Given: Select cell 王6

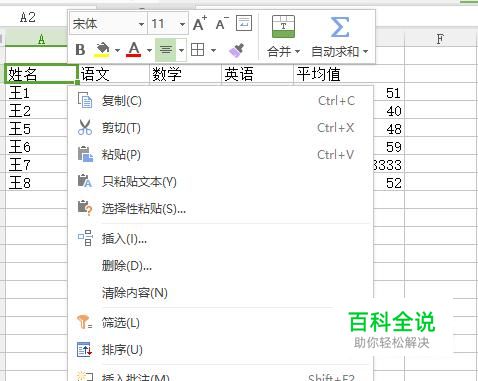Looking at the screenshot, I should [x=36, y=146].
